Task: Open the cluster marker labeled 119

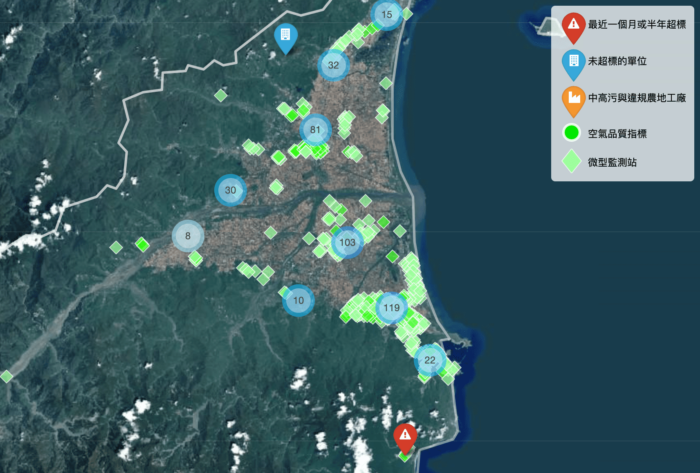Action: point(392,308)
